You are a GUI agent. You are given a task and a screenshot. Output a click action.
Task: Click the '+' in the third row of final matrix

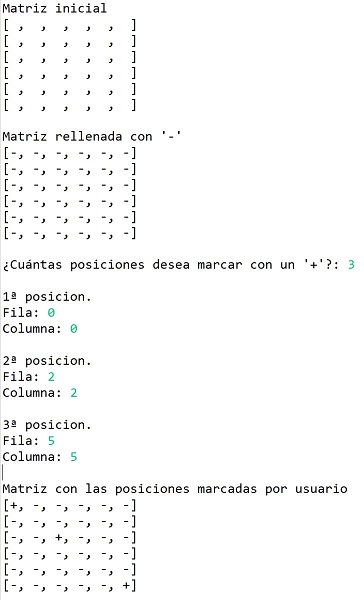tap(59, 537)
